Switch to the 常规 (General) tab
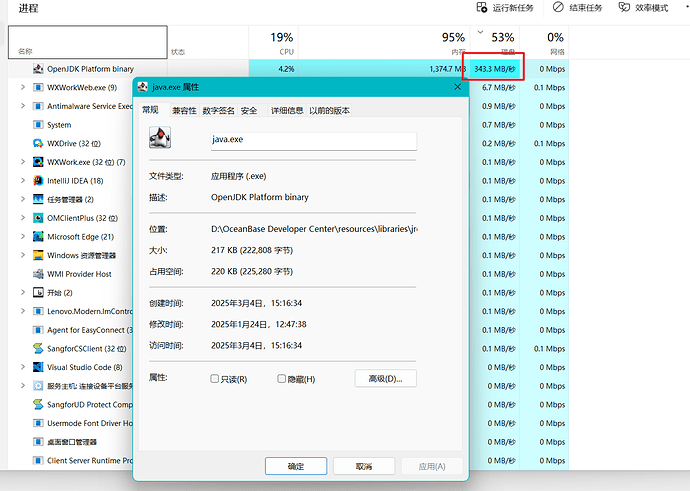This screenshot has height=491, width=690. [x=150, y=110]
